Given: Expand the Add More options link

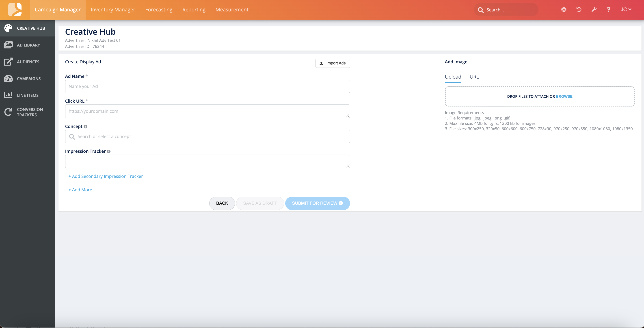Looking at the screenshot, I should 80,190.
